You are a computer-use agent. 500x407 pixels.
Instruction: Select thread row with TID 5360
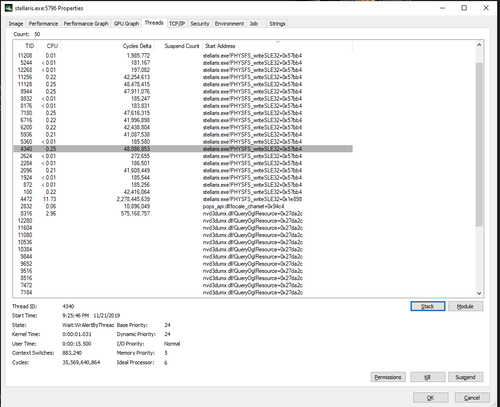[183, 142]
